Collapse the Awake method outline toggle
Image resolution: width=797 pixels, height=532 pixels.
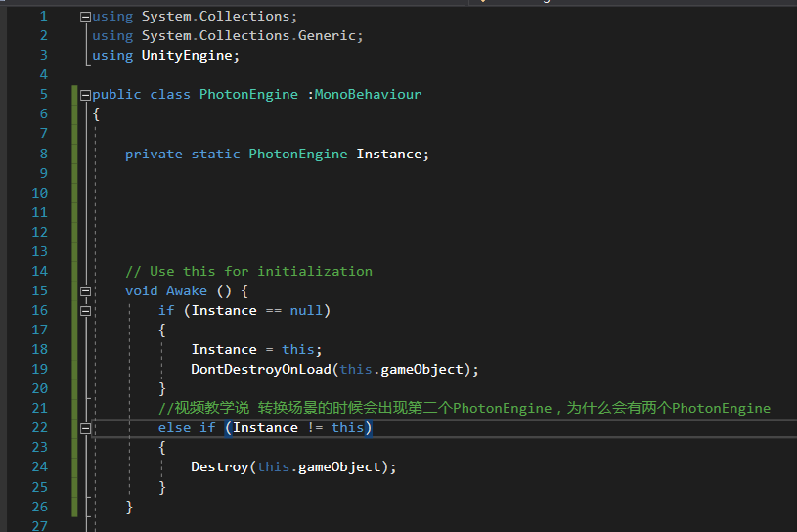tap(85, 291)
